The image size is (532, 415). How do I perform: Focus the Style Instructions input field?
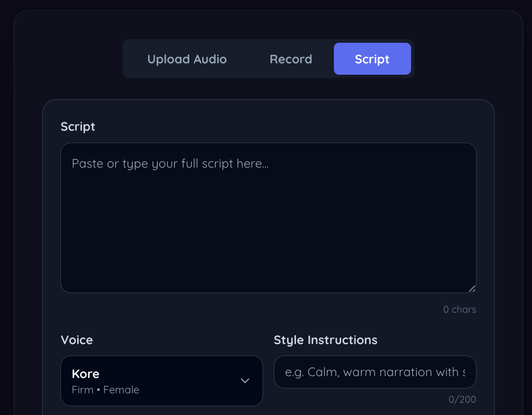click(x=375, y=372)
